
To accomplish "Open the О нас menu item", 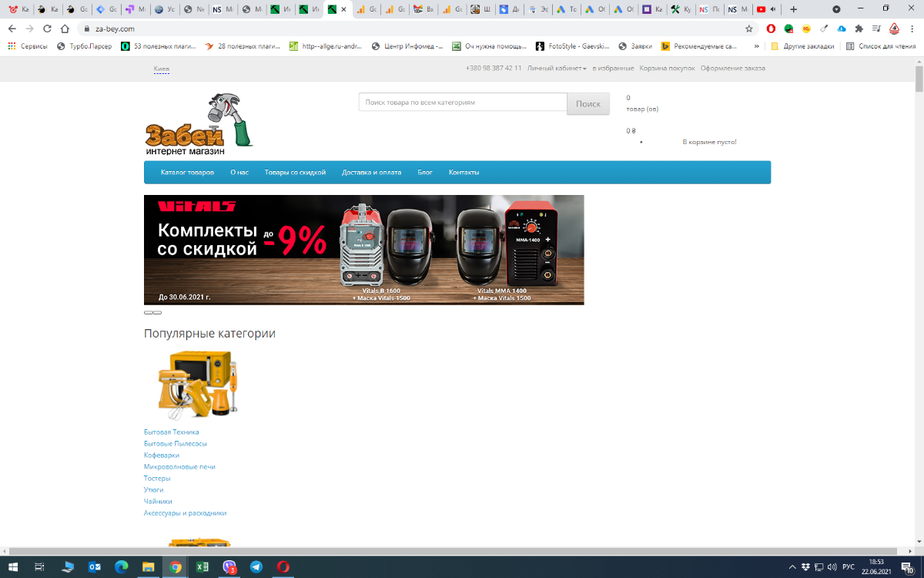I will click(x=239, y=172).
